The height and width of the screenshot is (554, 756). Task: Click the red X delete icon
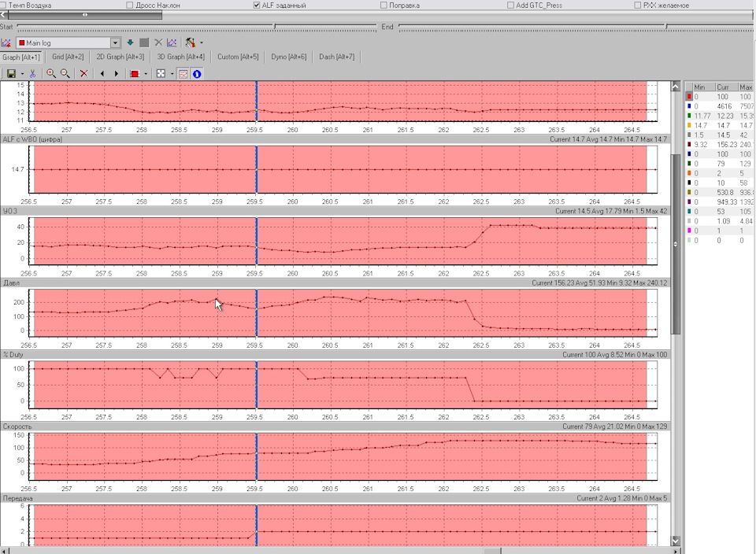(x=83, y=73)
